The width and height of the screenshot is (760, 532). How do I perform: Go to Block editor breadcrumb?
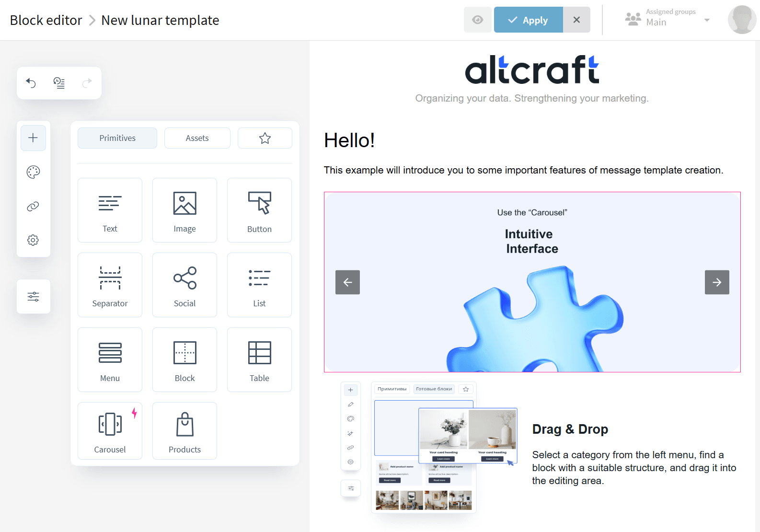46,20
